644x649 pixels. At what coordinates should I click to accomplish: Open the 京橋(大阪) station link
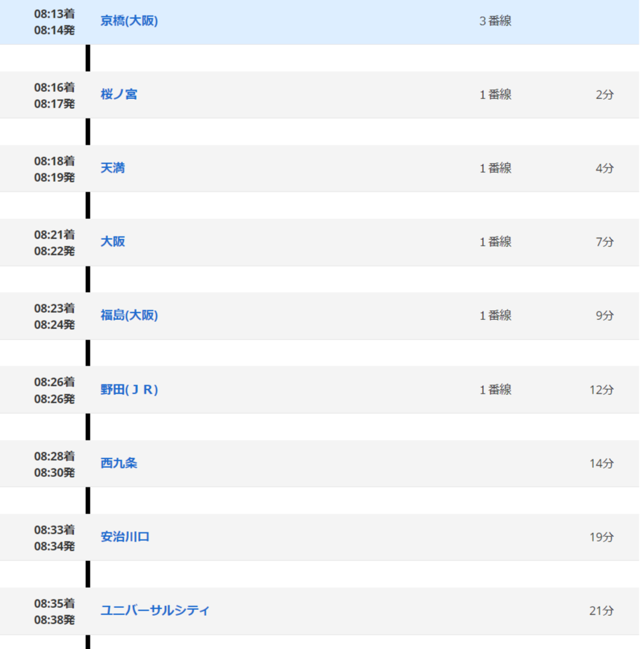pyautogui.click(x=129, y=21)
